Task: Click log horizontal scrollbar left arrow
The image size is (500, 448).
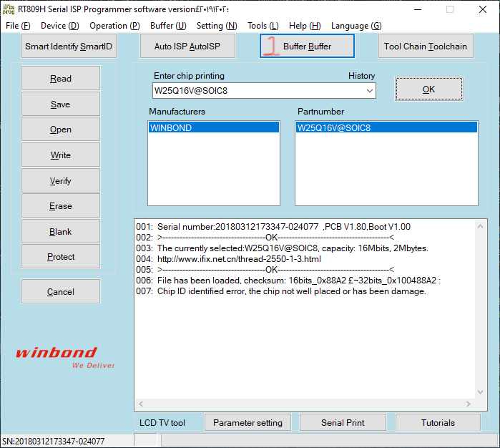Action: coord(141,404)
